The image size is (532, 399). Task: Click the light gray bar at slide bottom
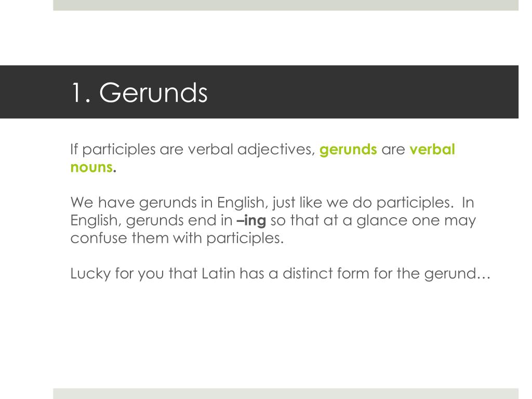point(286,394)
